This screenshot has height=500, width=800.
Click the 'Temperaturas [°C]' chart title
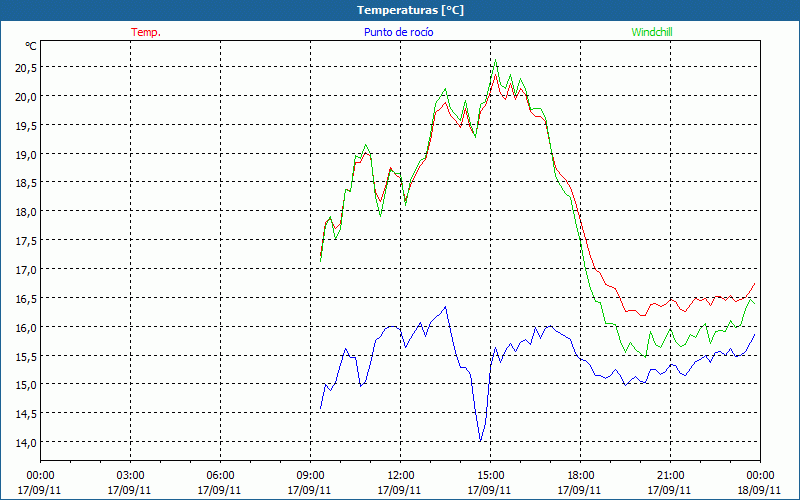tap(410, 10)
